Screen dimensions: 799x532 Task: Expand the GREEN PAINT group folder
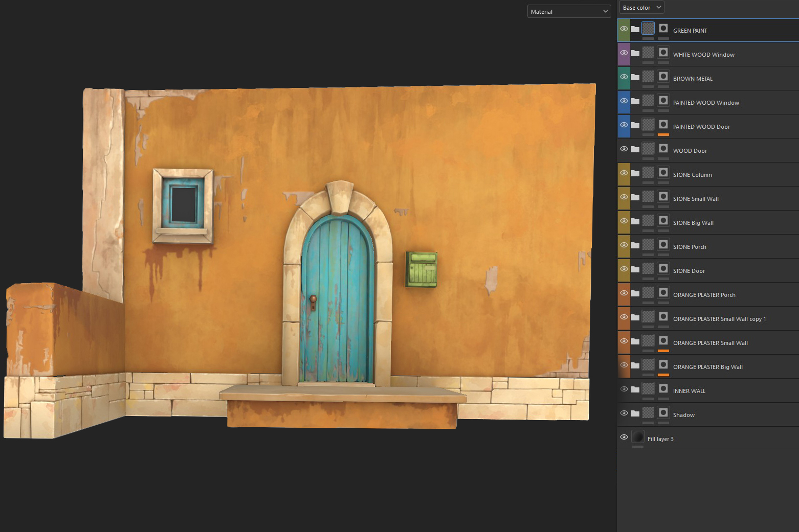tap(635, 29)
